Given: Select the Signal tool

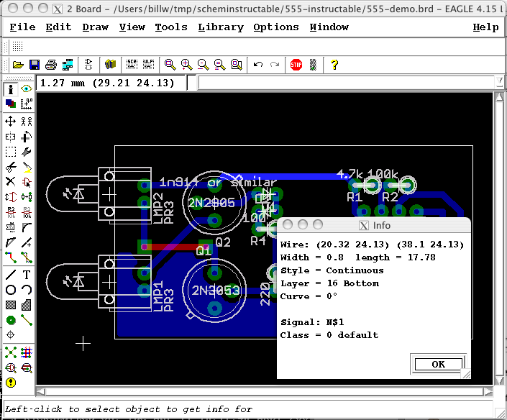Looking at the screenshot, I should [x=26, y=320].
